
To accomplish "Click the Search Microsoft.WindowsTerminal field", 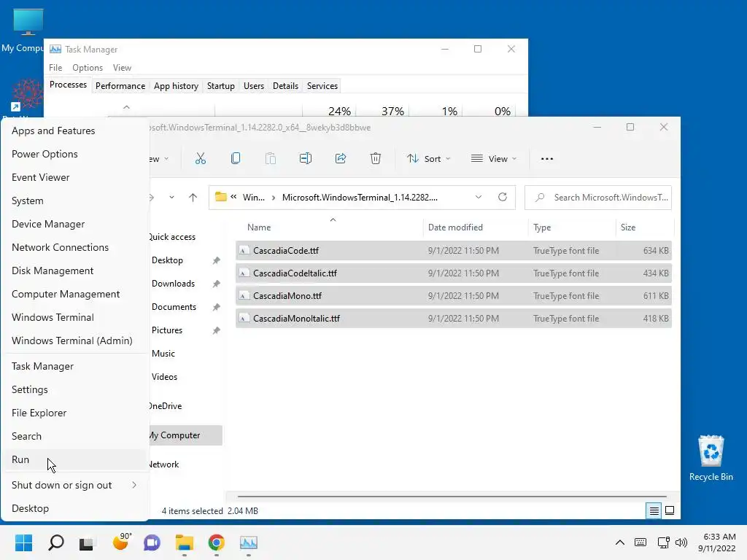I will coord(598,197).
